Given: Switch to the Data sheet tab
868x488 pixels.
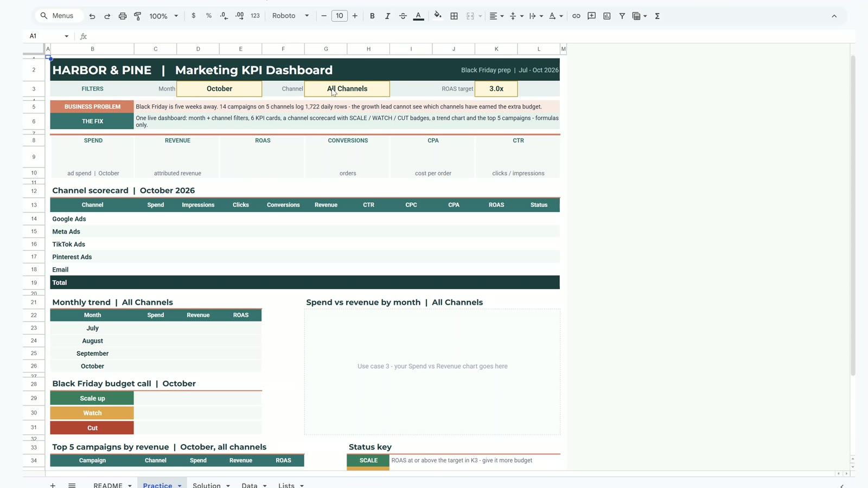Looking at the screenshot, I should (254, 485).
